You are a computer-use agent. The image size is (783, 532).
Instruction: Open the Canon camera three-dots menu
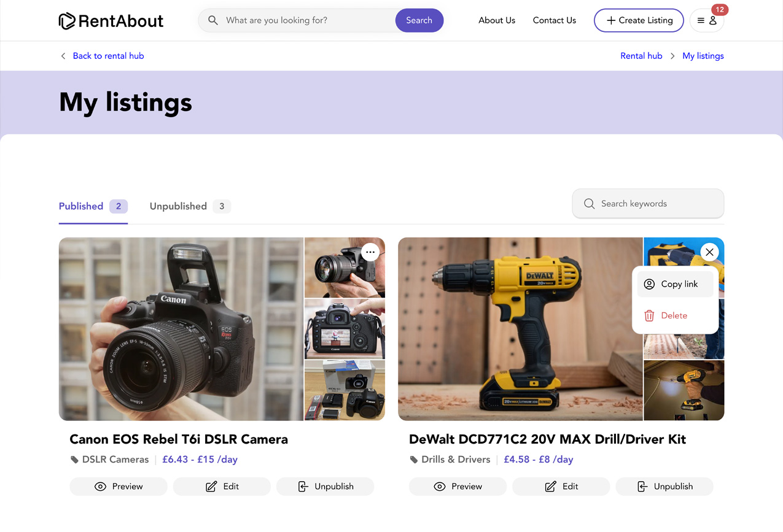(x=370, y=252)
